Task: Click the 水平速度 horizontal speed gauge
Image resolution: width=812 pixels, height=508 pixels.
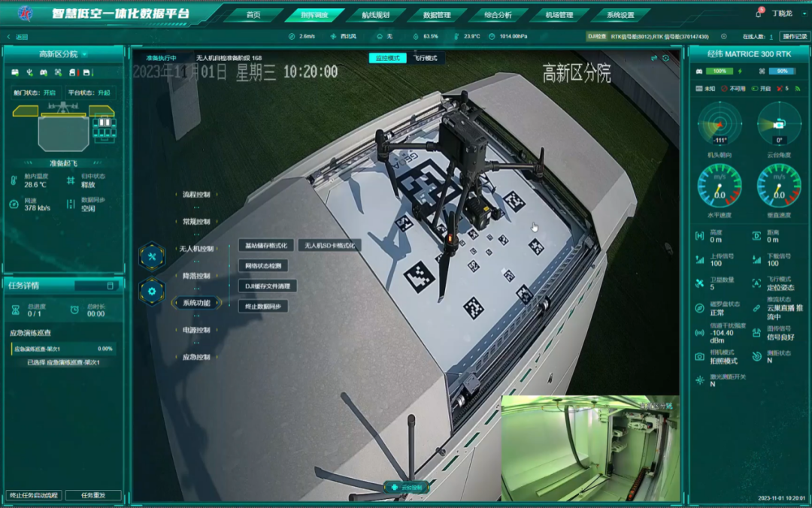Action: point(720,186)
